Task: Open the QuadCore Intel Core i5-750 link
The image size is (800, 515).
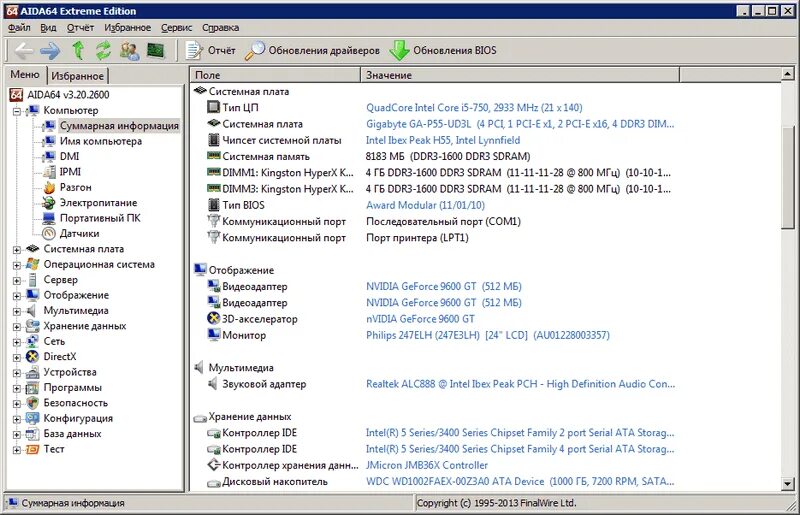Action: [x=474, y=108]
